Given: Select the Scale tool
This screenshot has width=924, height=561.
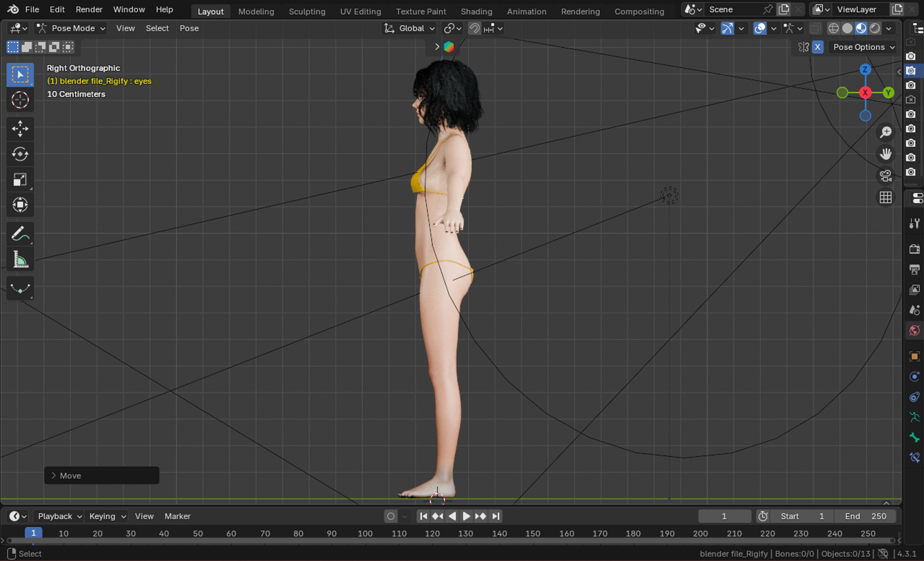Looking at the screenshot, I should [20, 179].
